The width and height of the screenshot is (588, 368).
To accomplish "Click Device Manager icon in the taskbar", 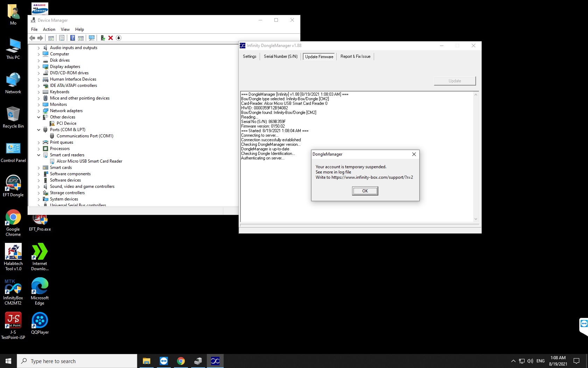I will coord(198,361).
